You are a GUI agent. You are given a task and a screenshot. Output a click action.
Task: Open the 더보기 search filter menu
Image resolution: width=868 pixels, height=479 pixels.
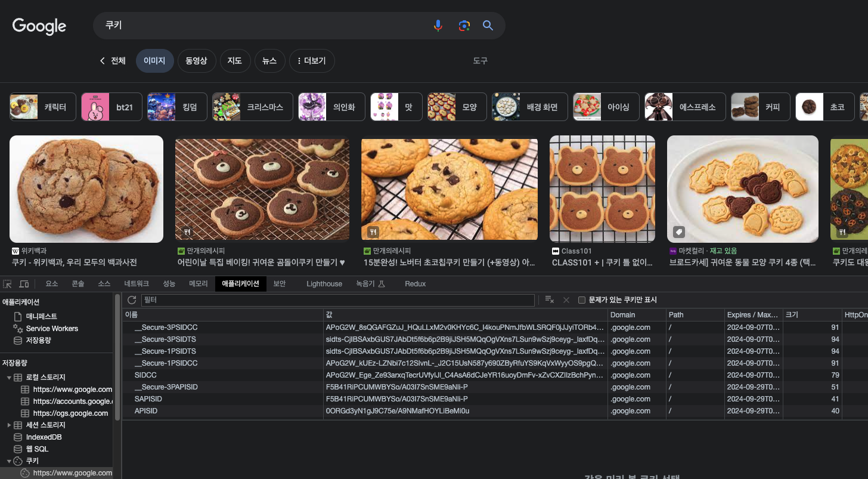312,61
